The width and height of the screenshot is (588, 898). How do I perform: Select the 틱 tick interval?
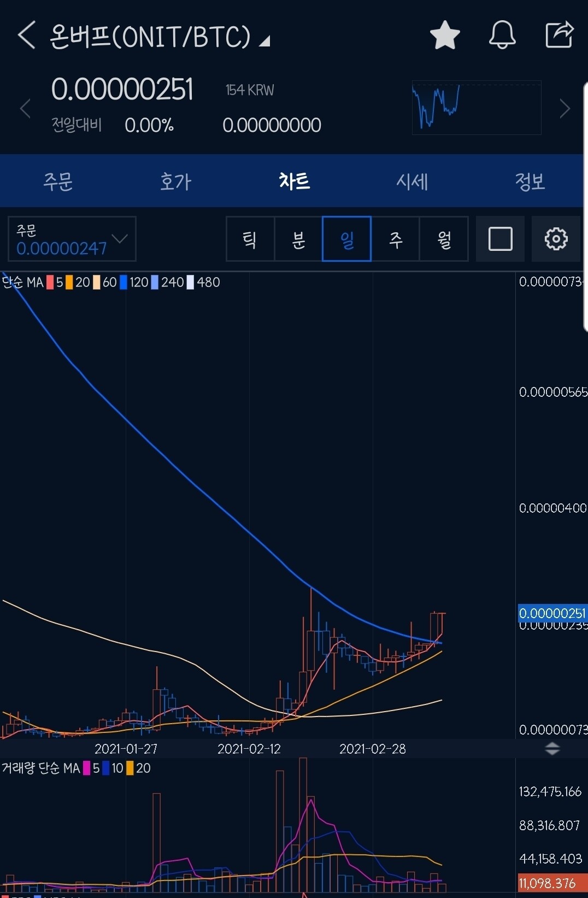(250, 239)
